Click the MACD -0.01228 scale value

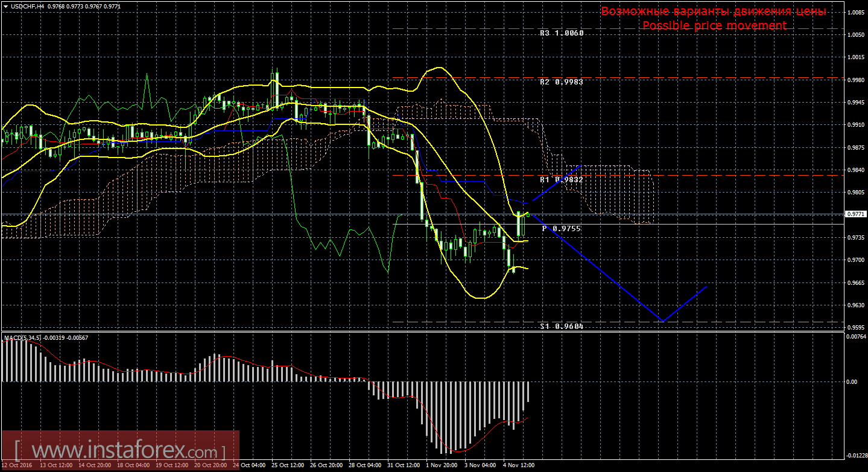pos(855,456)
